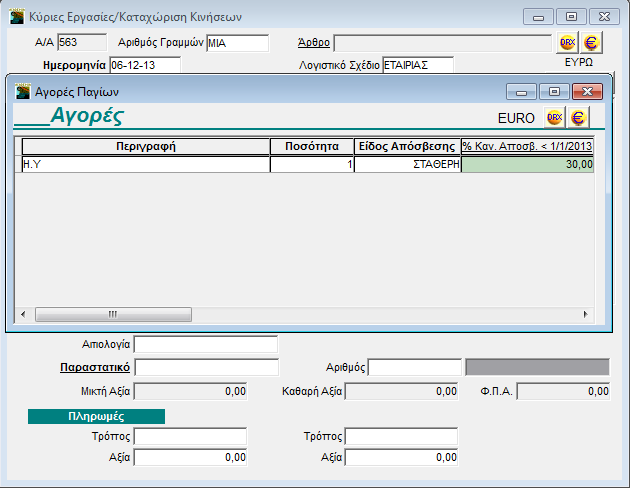Click the Φ.Π.Α. field
Screen dimensions: 630x488
coord(563,391)
